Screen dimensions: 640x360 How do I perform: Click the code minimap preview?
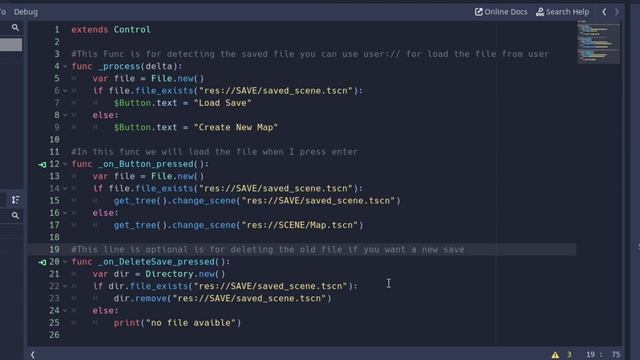click(598, 43)
